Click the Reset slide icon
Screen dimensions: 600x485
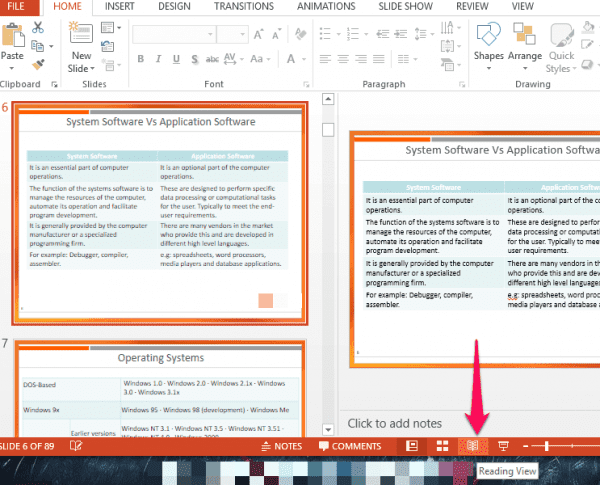pos(108,46)
